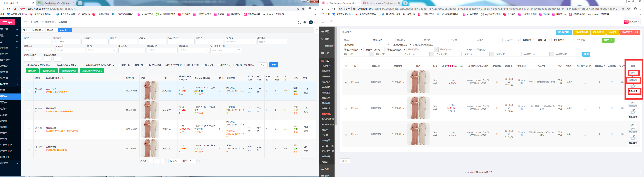Click the bug icon in left window header
This screenshot has height=177, width=644.
pos(305,22)
